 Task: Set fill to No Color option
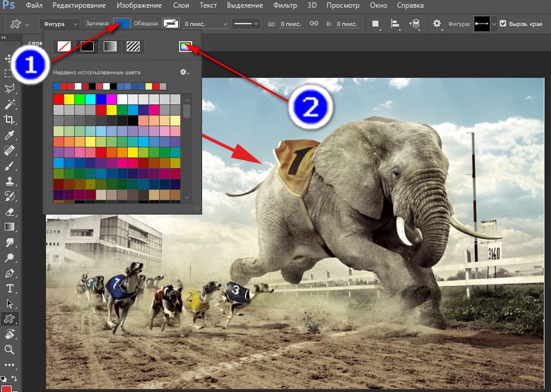tap(64, 46)
